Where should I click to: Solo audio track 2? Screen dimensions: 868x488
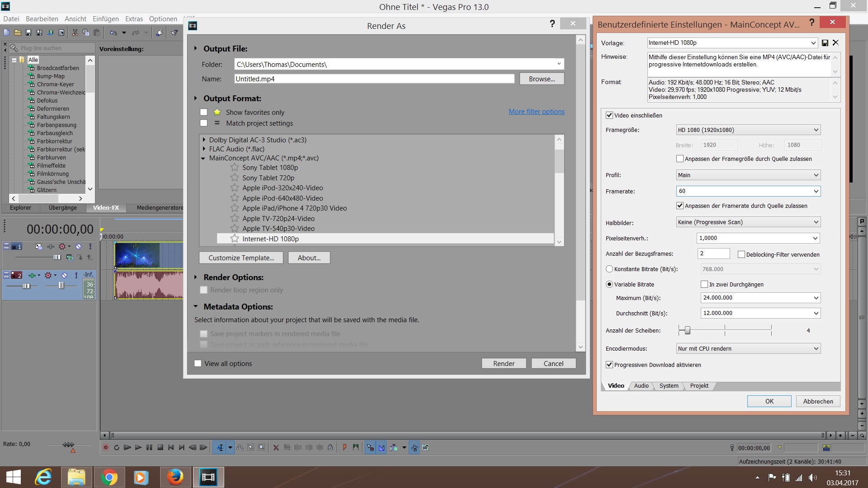(x=76, y=275)
